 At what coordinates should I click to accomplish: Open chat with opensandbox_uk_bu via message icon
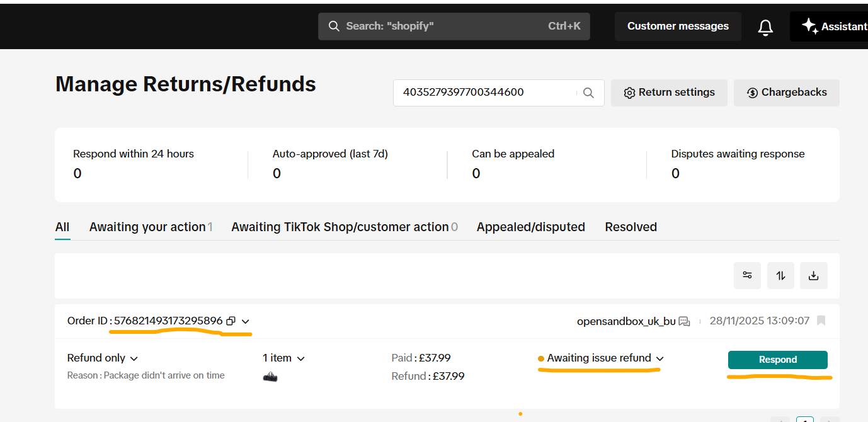(x=684, y=321)
